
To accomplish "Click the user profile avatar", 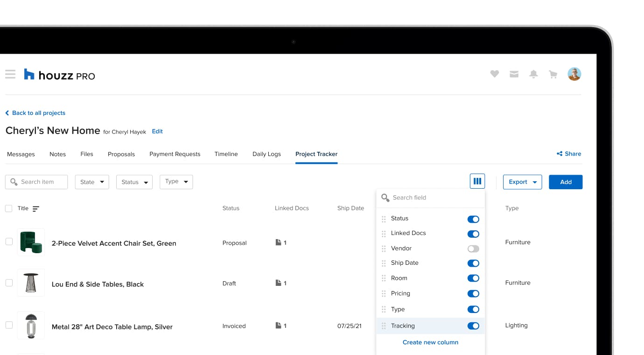I will pyautogui.click(x=574, y=74).
